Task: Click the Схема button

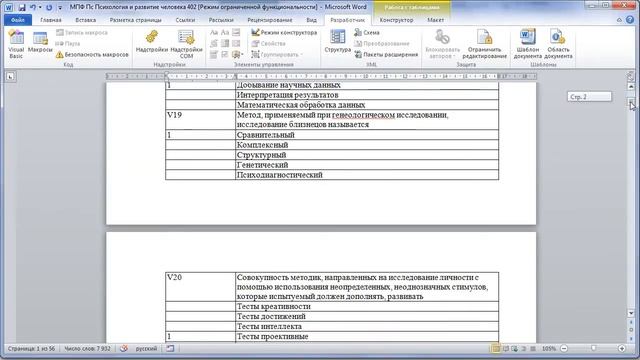Action: [x=367, y=32]
